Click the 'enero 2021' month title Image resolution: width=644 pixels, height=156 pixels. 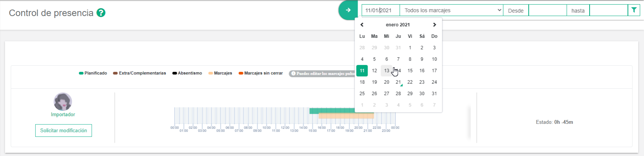click(x=398, y=25)
